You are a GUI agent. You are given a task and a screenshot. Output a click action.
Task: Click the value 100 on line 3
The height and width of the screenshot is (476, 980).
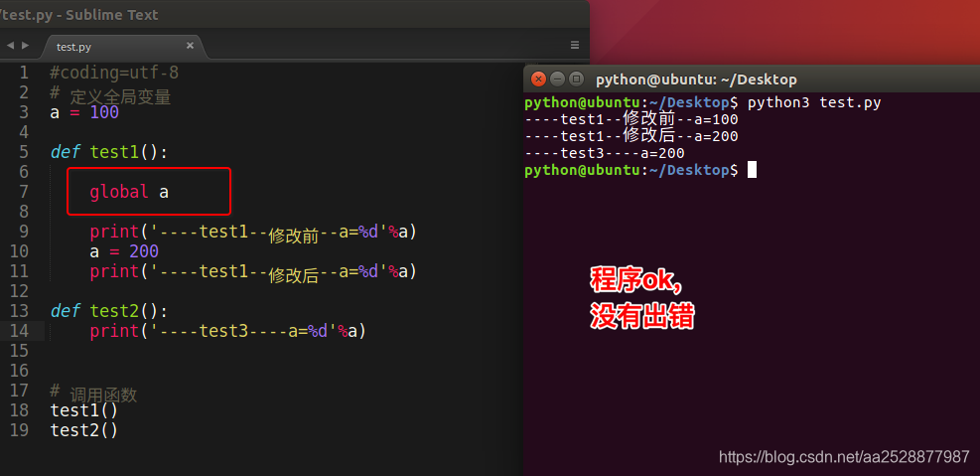(x=104, y=112)
